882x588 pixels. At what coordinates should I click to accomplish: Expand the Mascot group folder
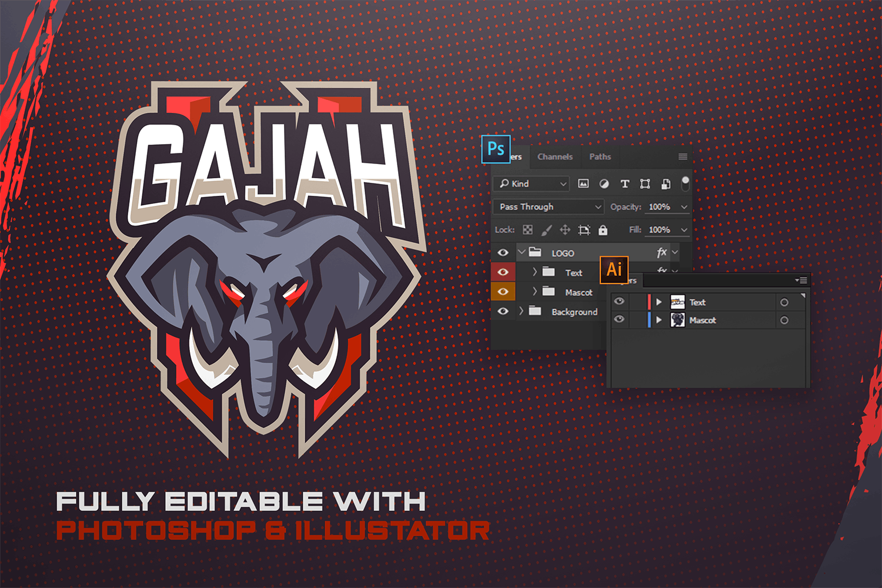coord(534,292)
